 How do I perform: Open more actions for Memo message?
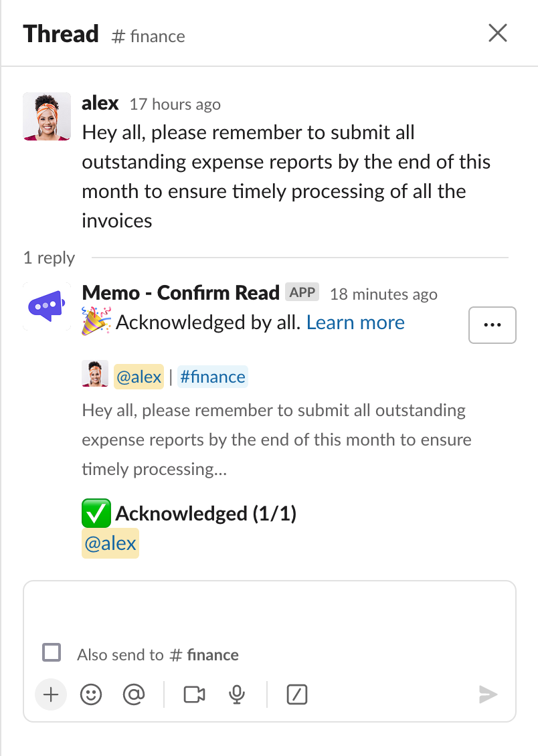click(x=492, y=324)
